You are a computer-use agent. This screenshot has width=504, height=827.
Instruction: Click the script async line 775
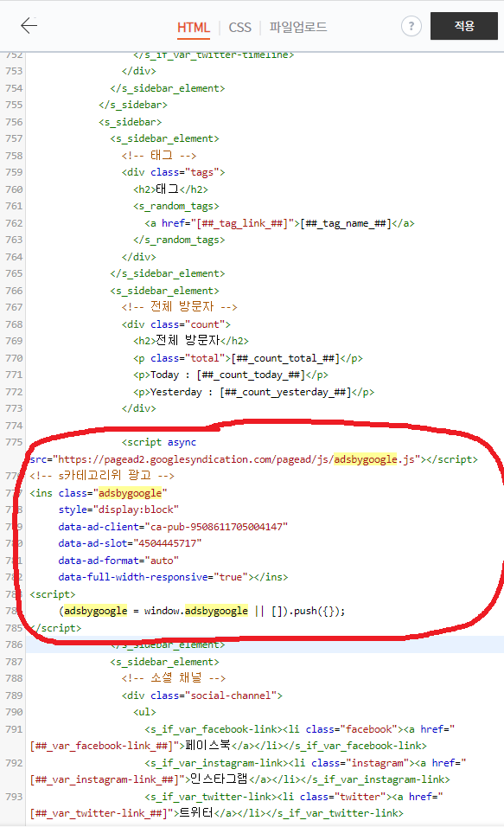tap(159, 443)
